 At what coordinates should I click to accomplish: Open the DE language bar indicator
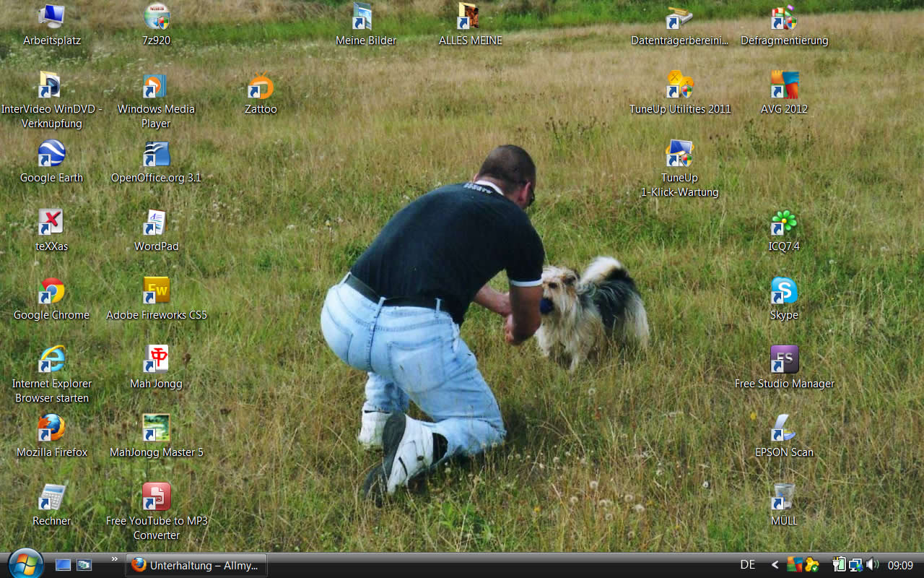(x=748, y=565)
